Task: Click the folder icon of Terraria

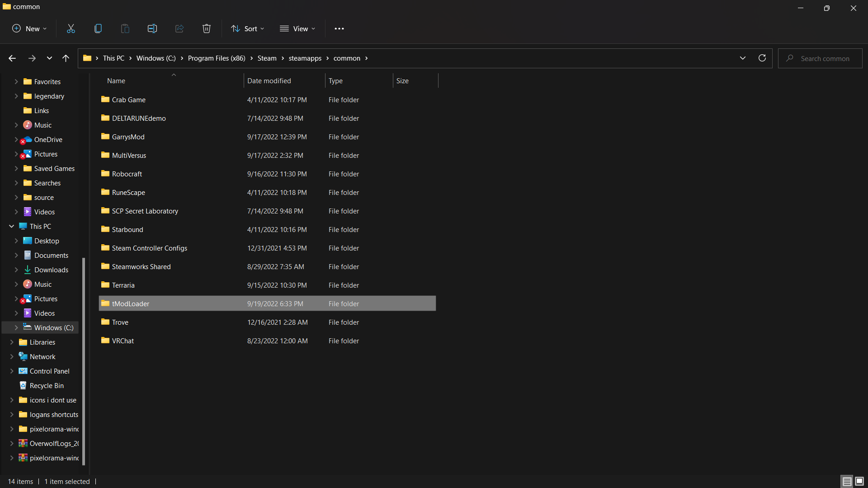Action: tap(105, 285)
